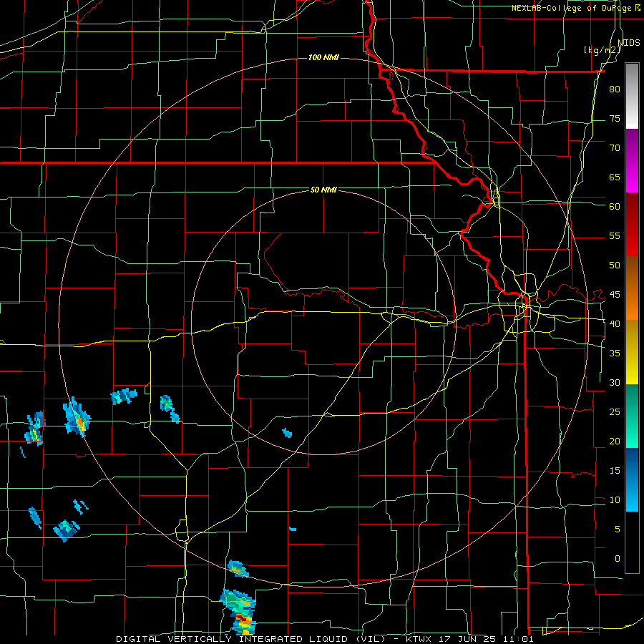Click the storm cell on the 100 NMI ring's south edge
This screenshot has height=644, width=644.
click(x=238, y=569)
